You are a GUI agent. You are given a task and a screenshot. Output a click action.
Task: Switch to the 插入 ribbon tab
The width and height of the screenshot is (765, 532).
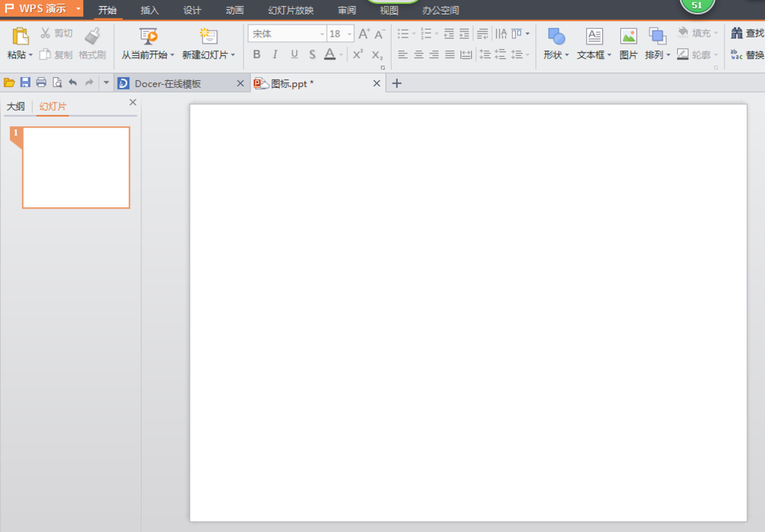click(x=150, y=10)
